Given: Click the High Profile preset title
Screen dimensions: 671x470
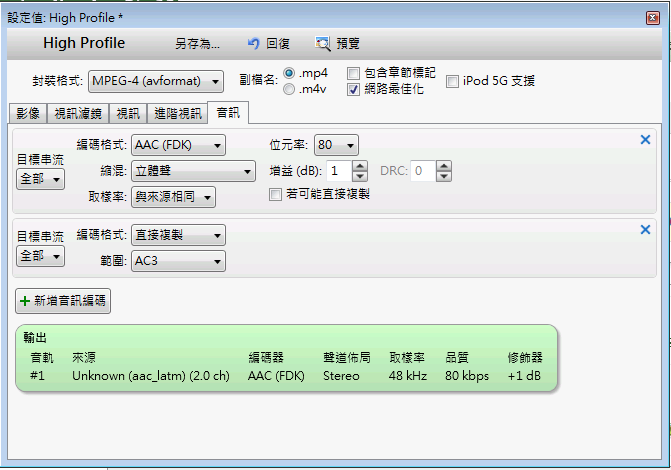Looking at the screenshot, I should (84, 43).
